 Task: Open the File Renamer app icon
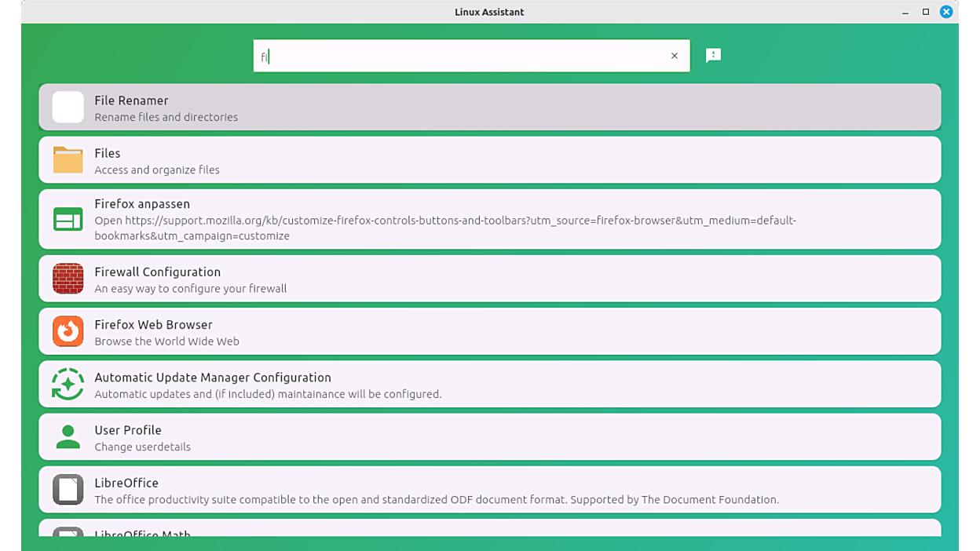point(68,108)
